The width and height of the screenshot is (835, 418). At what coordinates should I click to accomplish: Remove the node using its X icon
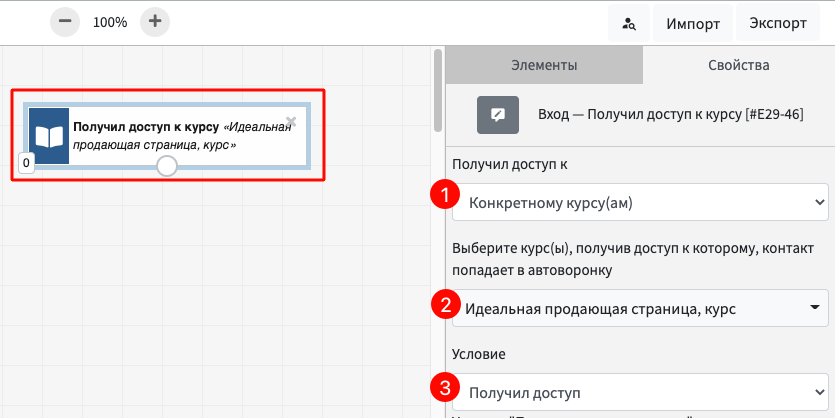(x=291, y=122)
